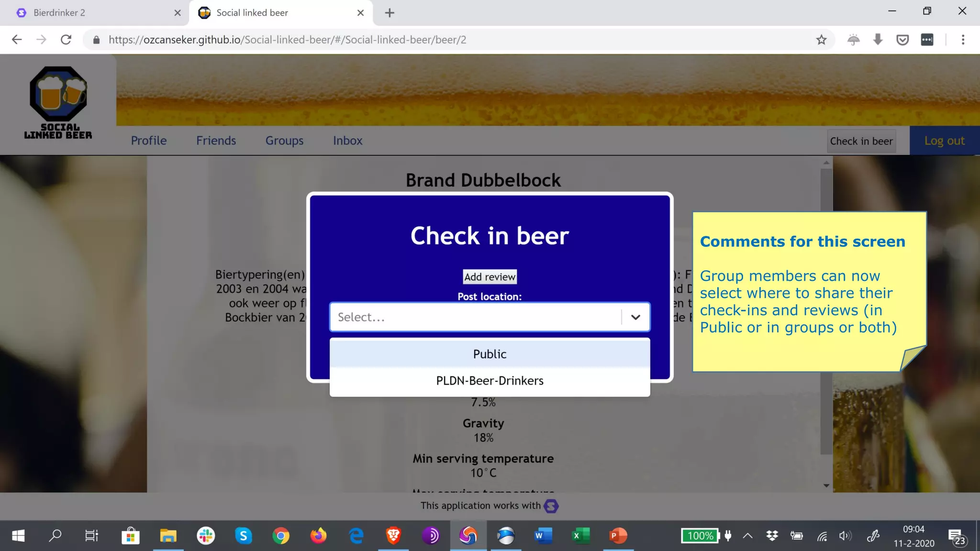Switch to Chrome in taskbar
This screenshot has width=980, height=551.
coord(281,536)
